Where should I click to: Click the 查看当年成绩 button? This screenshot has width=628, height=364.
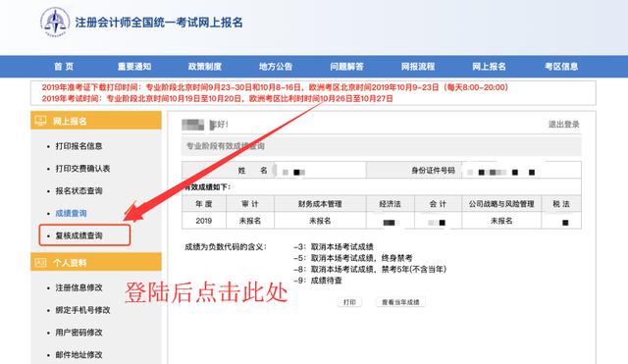click(x=400, y=302)
